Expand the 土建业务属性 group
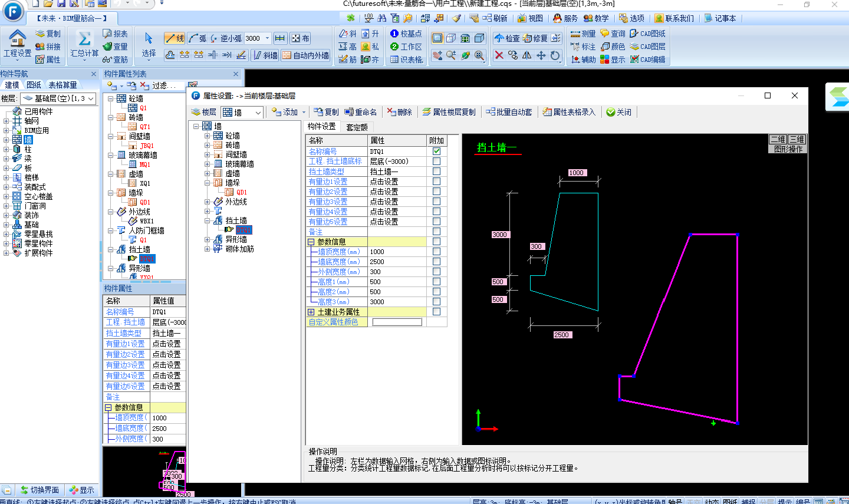Viewport: 849px width, 504px height. 311,312
